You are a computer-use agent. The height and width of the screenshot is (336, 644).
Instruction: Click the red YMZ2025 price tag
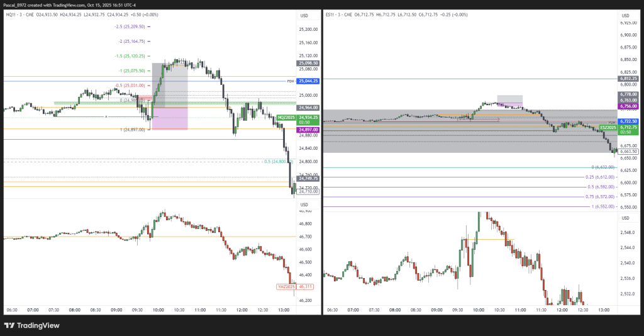(x=286, y=286)
